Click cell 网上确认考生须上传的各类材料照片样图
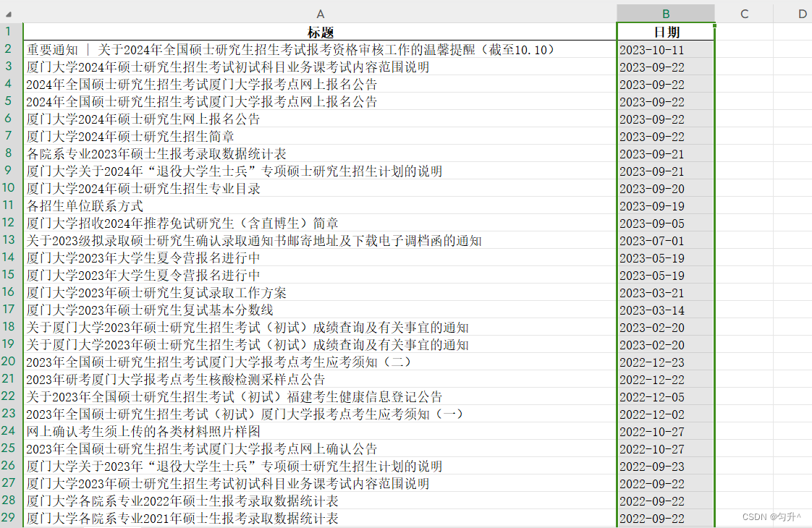812x528 pixels. [320, 431]
